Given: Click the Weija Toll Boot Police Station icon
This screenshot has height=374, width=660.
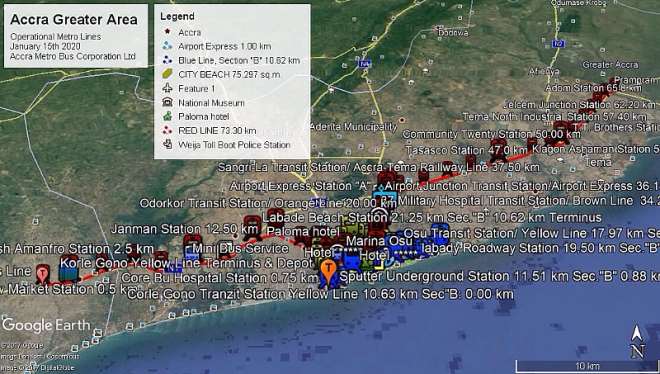Looking at the screenshot, I should click(167, 144).
